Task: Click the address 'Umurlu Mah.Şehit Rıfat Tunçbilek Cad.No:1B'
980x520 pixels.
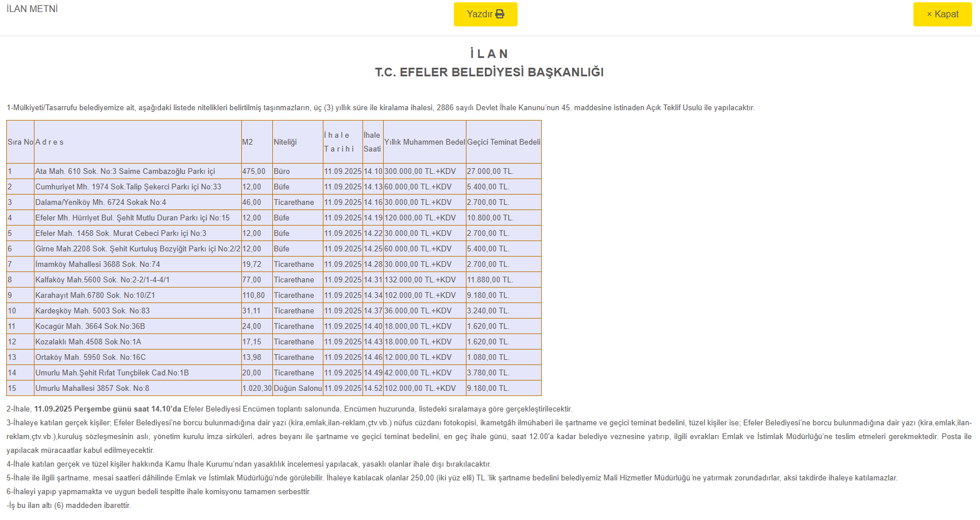Action: [112, 373]
